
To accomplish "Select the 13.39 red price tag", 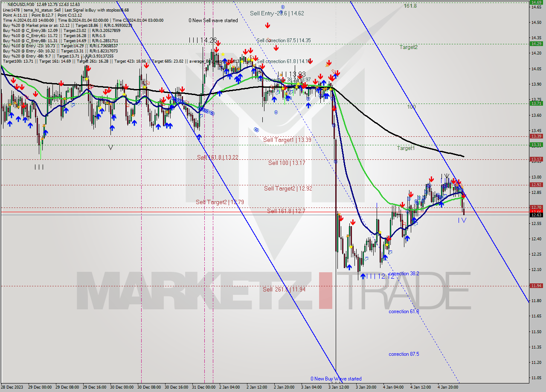I will pyautogui.click(x=536, y=136).
